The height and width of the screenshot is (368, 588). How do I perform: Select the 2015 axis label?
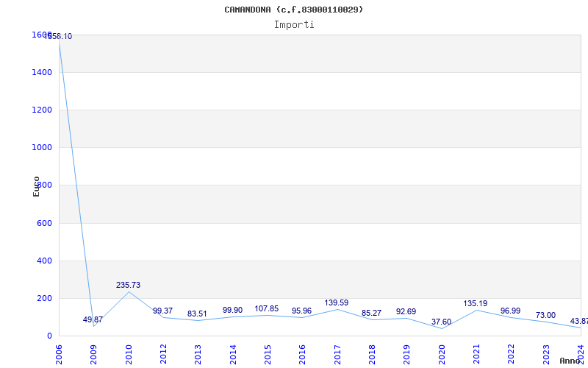[268, 355]
